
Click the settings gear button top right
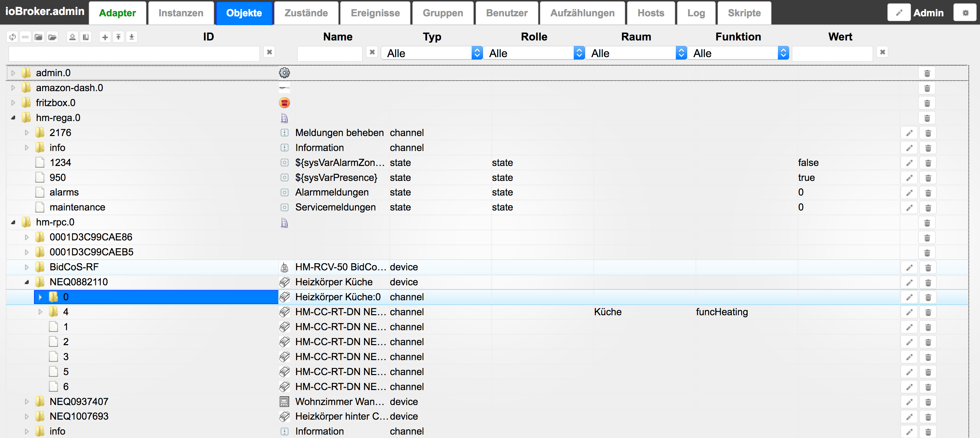[x=966, y=13]
